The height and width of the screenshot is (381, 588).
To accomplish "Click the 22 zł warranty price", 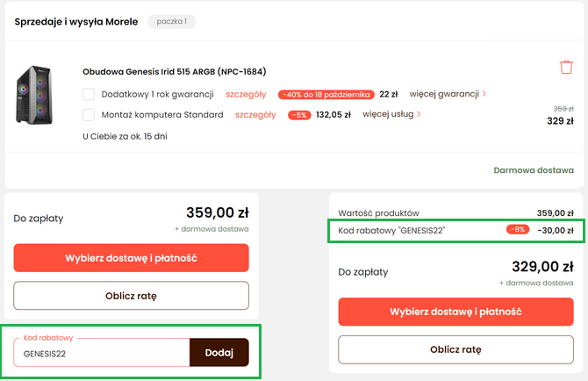I will (x=389, y=94).
